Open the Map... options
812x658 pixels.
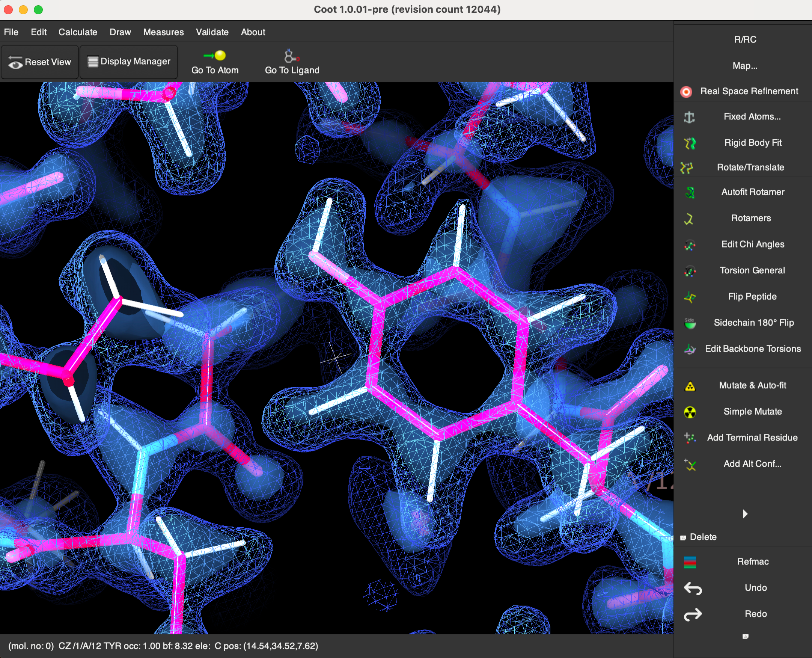(744, 66)
